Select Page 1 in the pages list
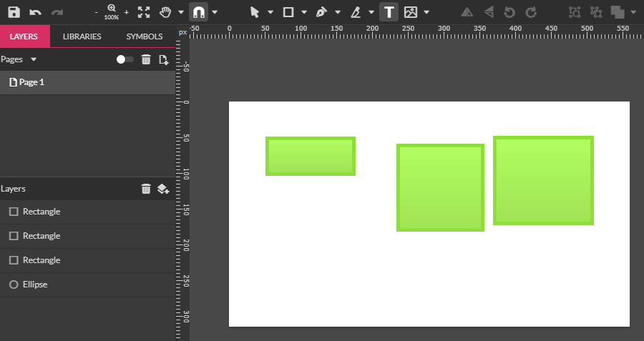Screen dimensions: 644x341 pyautogui.click(x=31, y=82)
